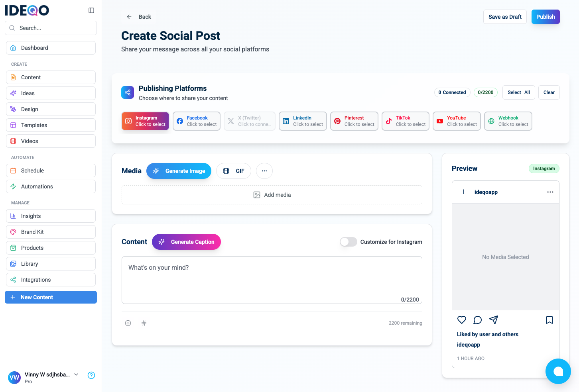Select Webhook platform
The image size is (579, 392).
coord(508,121)
